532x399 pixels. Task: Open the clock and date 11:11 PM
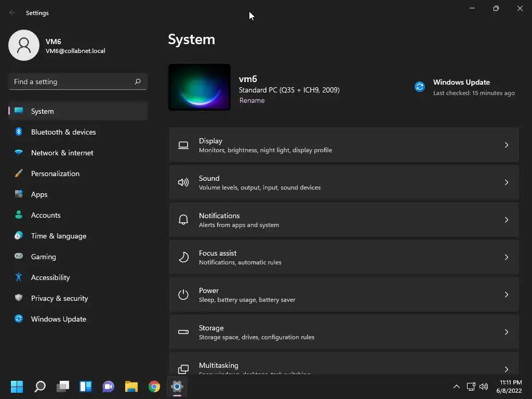509,387
